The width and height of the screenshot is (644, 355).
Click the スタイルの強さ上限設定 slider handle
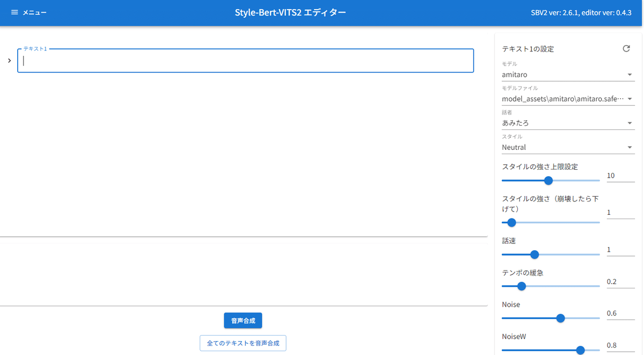(548, 180)
